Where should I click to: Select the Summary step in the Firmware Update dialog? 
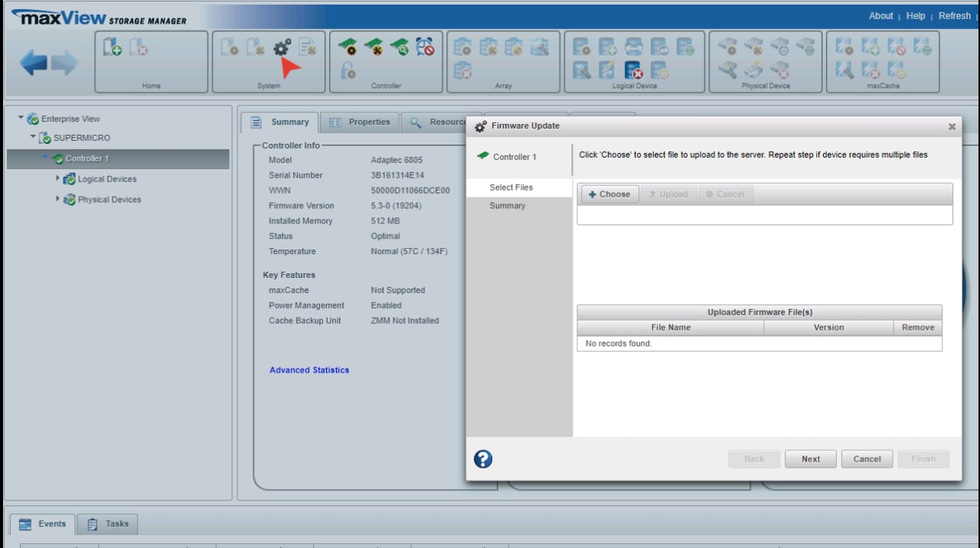508,206
